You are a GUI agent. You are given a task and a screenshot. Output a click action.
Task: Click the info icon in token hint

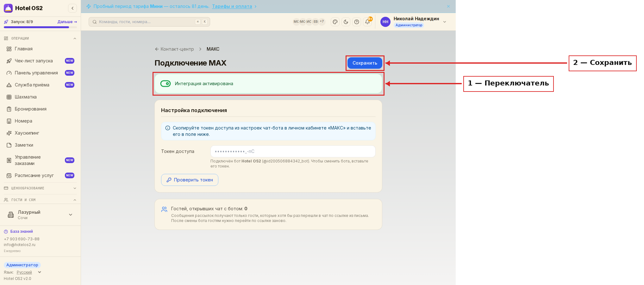click(168, 128)
